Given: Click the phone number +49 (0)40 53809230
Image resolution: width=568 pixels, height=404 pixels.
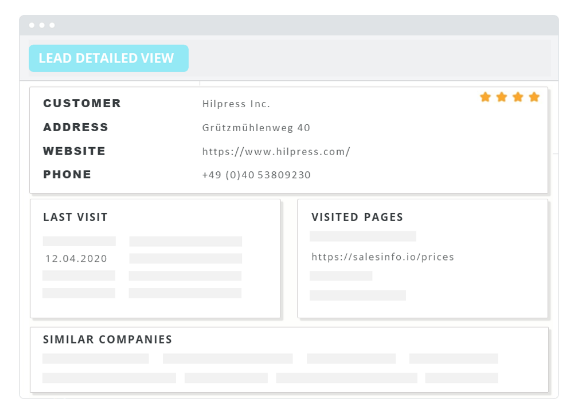Looking at the screenshot, I should pos(256,175).
